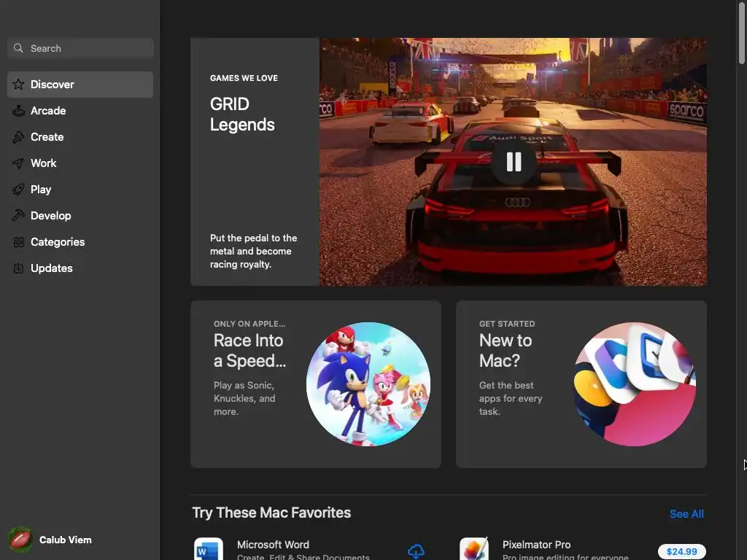Open the GRID Legends feature title

point(242,114)
